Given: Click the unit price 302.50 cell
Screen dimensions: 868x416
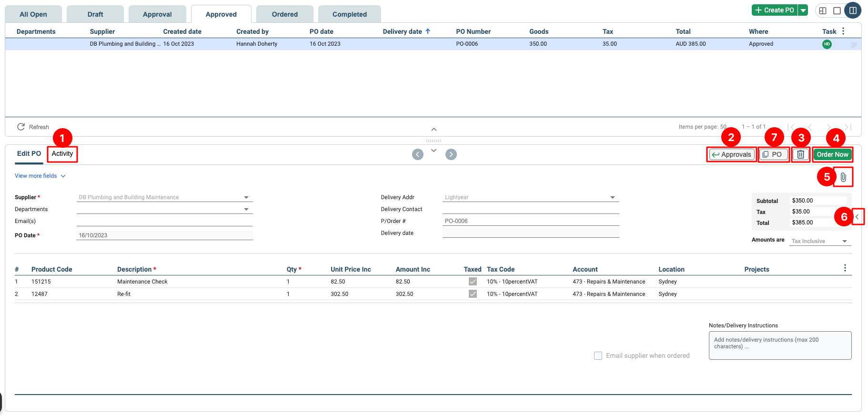Looking at the screenshot, I should coord(340,294).
